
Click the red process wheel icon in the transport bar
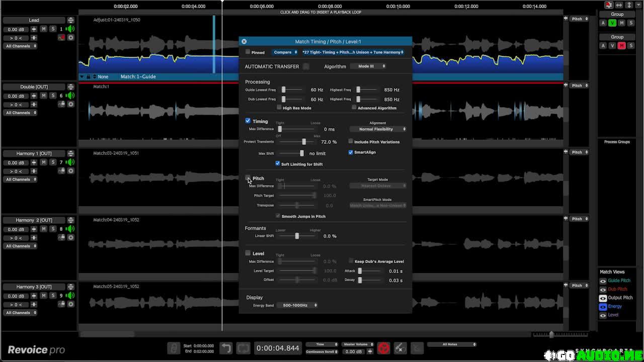[x=383, y=348]
